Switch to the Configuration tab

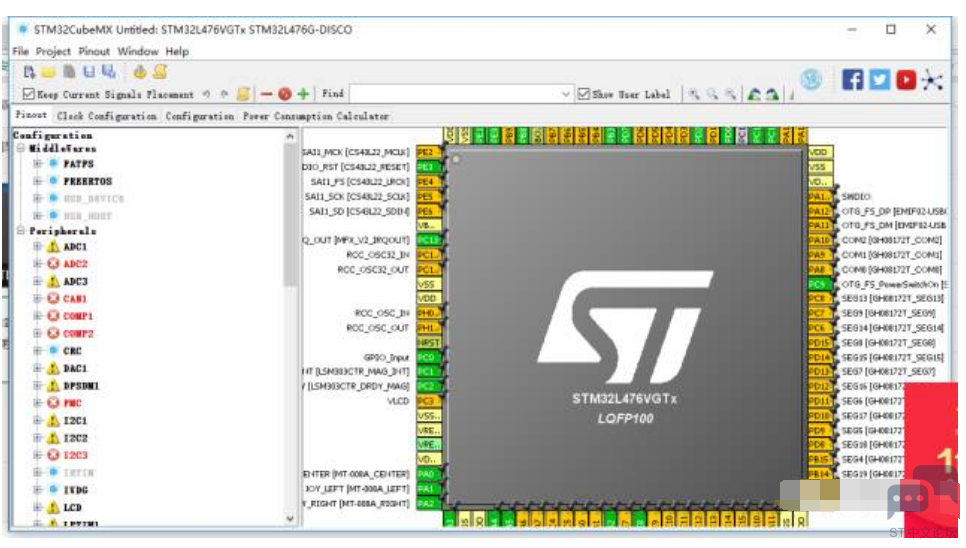200,116
